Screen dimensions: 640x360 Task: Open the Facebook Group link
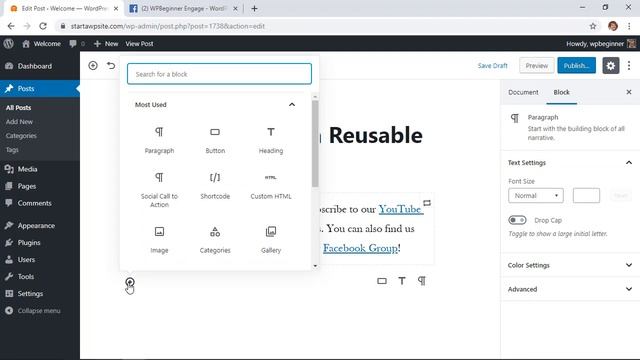click(360, 248)
